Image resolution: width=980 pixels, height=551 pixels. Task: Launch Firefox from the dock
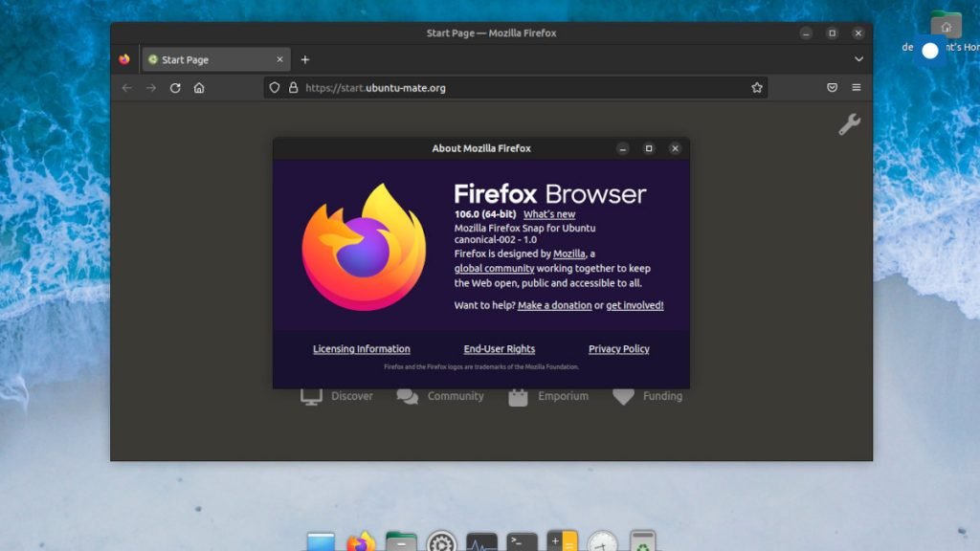tap(361, 541)
